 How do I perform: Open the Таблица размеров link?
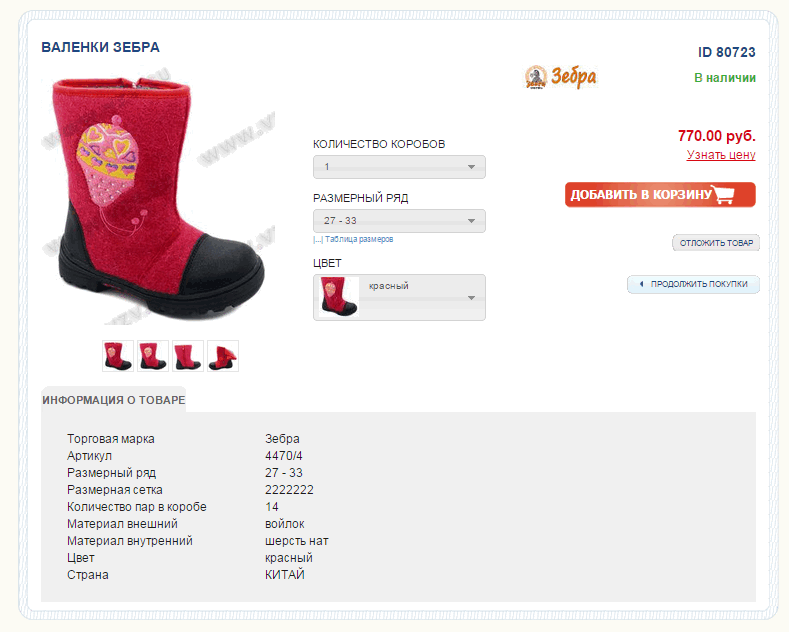[359, 239]
